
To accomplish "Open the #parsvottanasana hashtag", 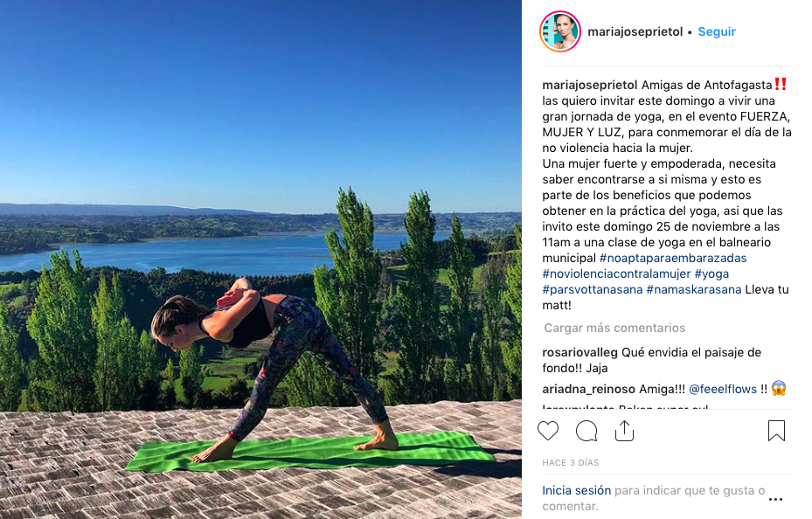I will pos(593,289).
